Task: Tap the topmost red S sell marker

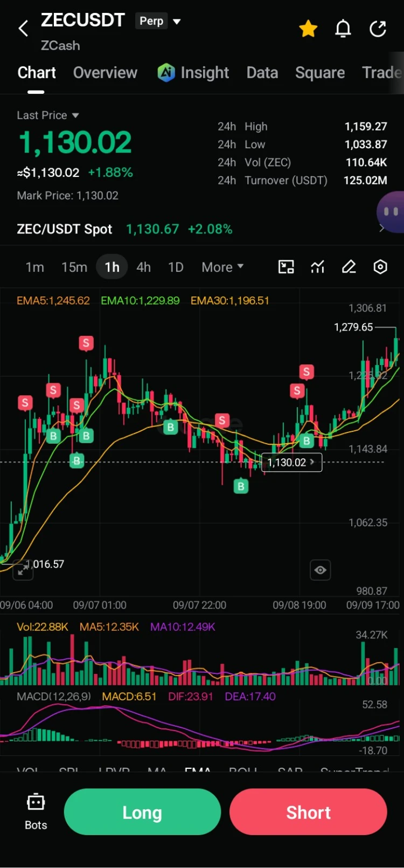Action: click(x=86, y=343)
